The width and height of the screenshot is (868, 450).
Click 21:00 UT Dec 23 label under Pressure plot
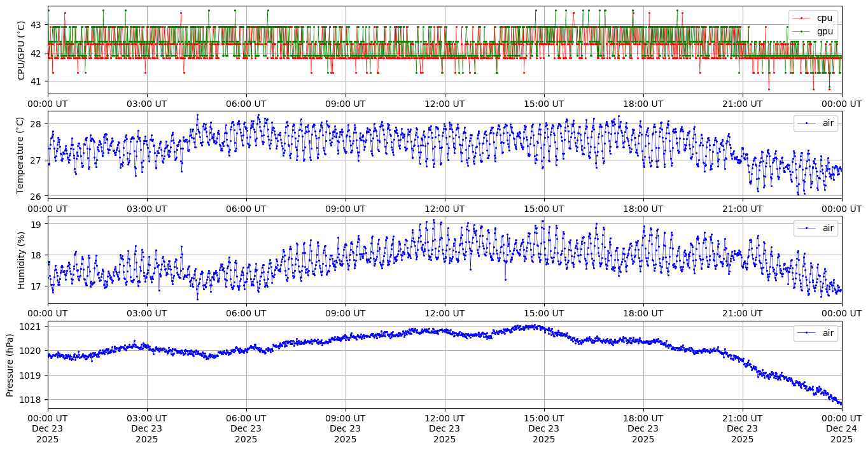742,429
